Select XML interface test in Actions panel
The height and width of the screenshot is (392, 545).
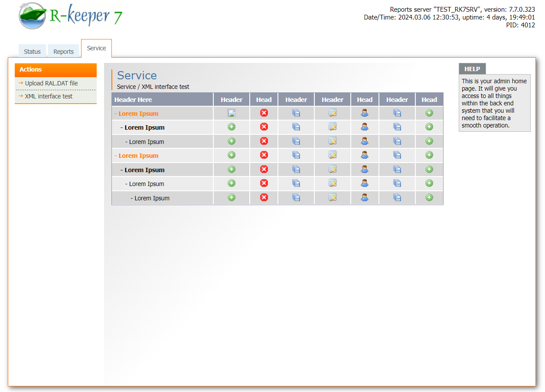[x=49, y=96]
